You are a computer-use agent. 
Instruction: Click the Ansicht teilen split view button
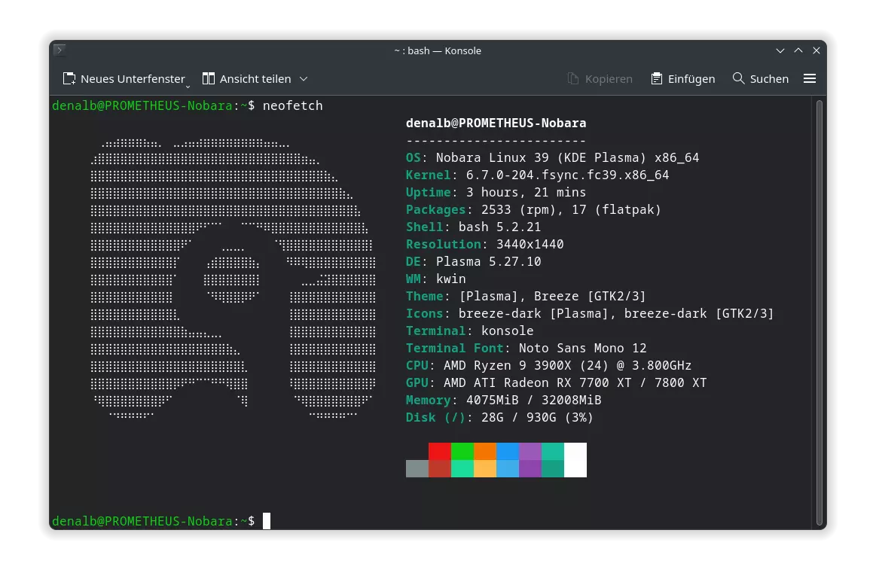coord(246,79)
